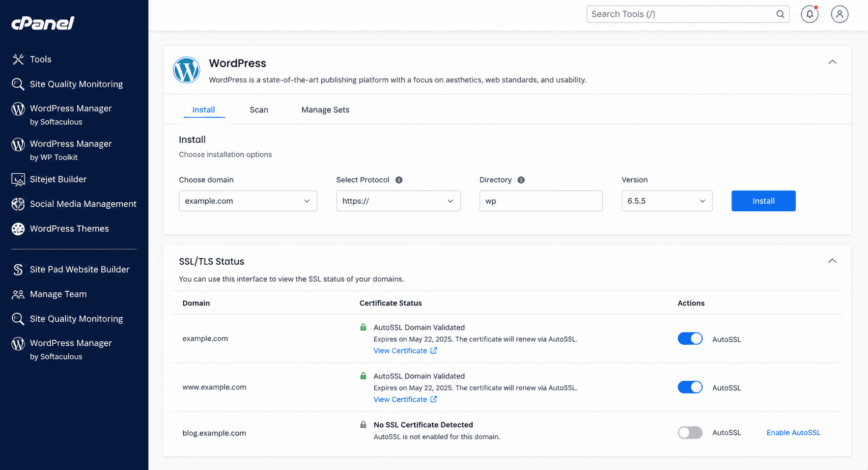Screen dimensions: 868x470
Task: Click the first Site Quality Monitoring magnifier icon
Action: tap(18, 84)
